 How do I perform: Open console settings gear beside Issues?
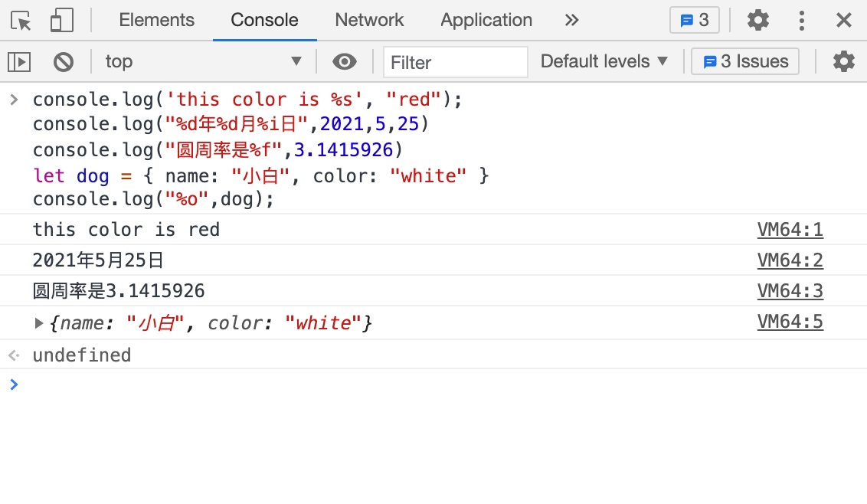[x=843, y=61]
